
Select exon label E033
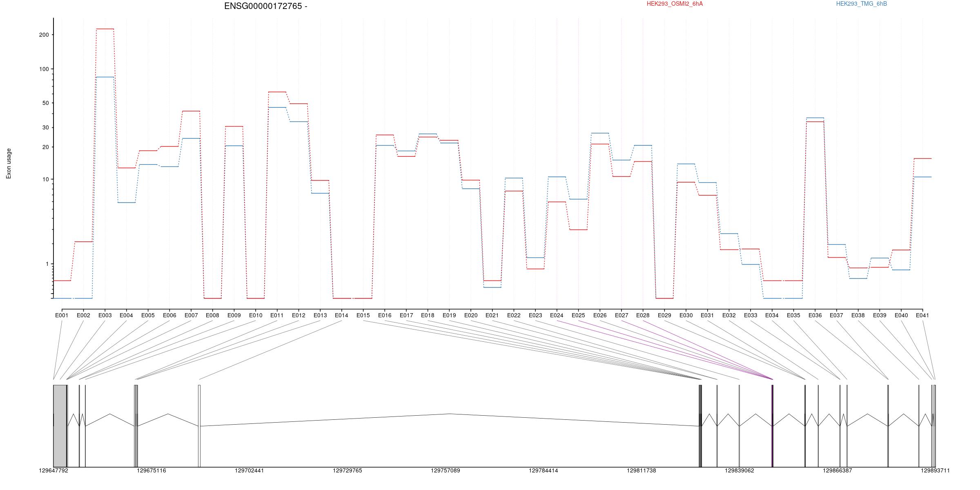coord(751,315)
